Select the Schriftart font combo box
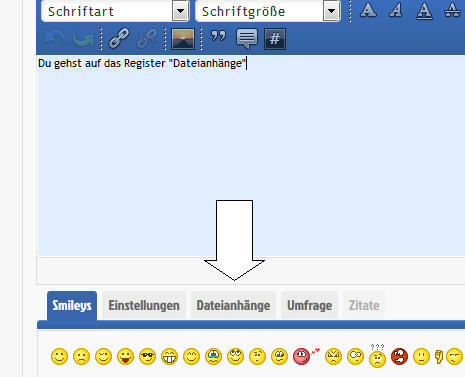Viewport: 465px width, 377px height. tap(115, 11)
